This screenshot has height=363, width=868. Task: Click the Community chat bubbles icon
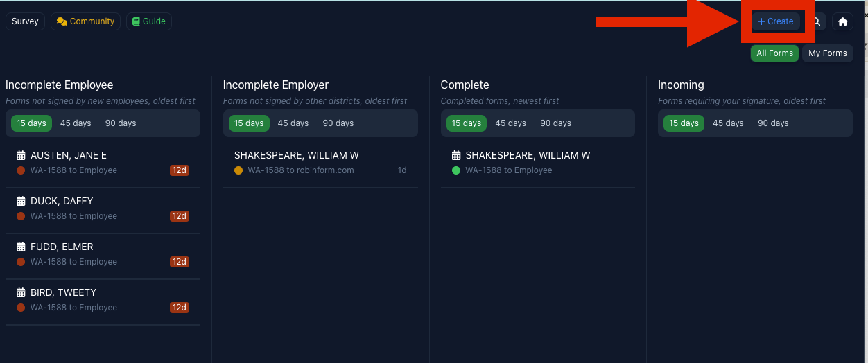(x=62, y=21)
